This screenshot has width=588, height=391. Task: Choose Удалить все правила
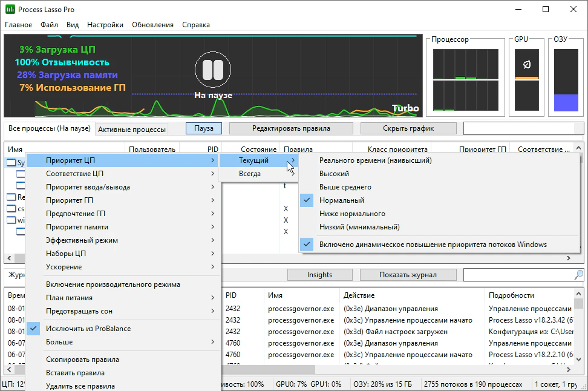(123, 386)
